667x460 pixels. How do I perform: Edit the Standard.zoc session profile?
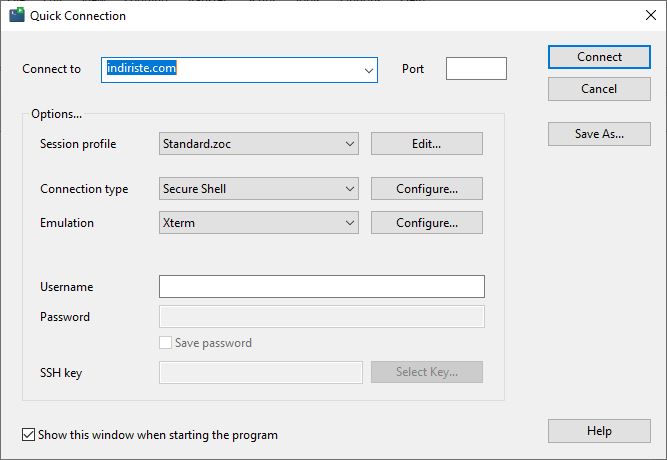[427, 144]
